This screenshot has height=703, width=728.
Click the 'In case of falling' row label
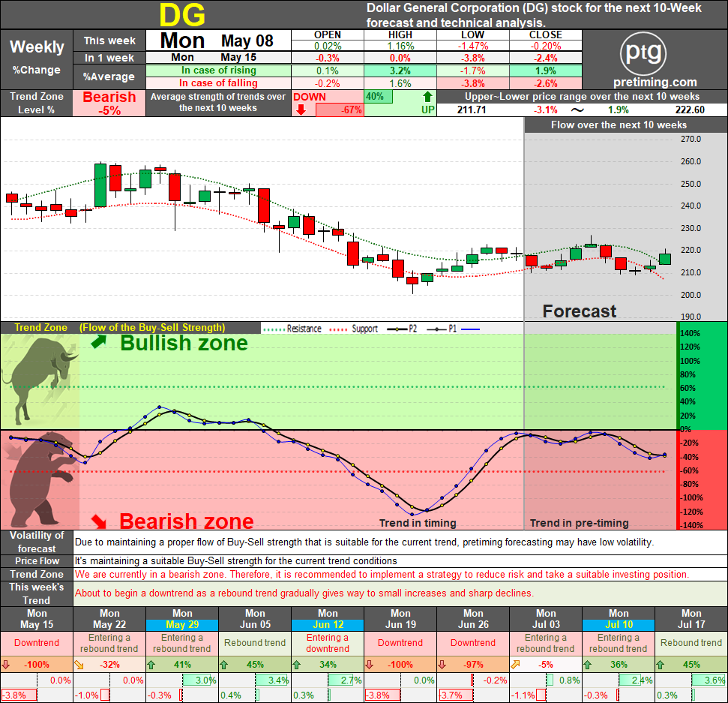[x=219, y=83]
